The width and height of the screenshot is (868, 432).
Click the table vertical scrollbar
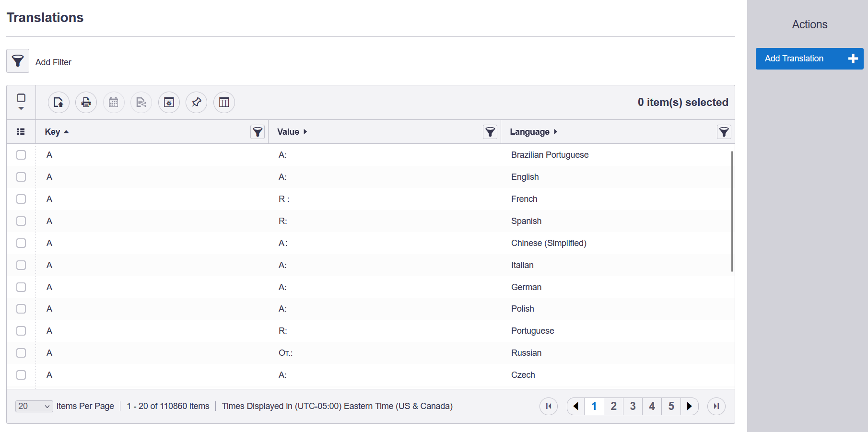[732, 211]
